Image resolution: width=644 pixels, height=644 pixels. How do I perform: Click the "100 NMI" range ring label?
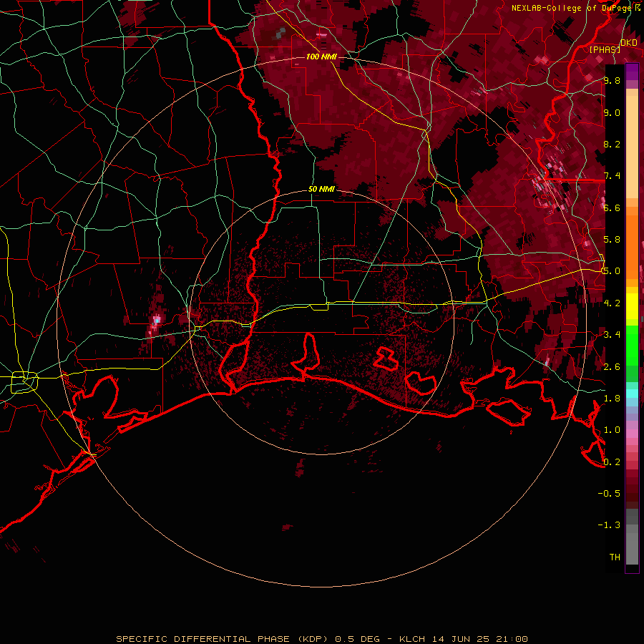point(321,57)
